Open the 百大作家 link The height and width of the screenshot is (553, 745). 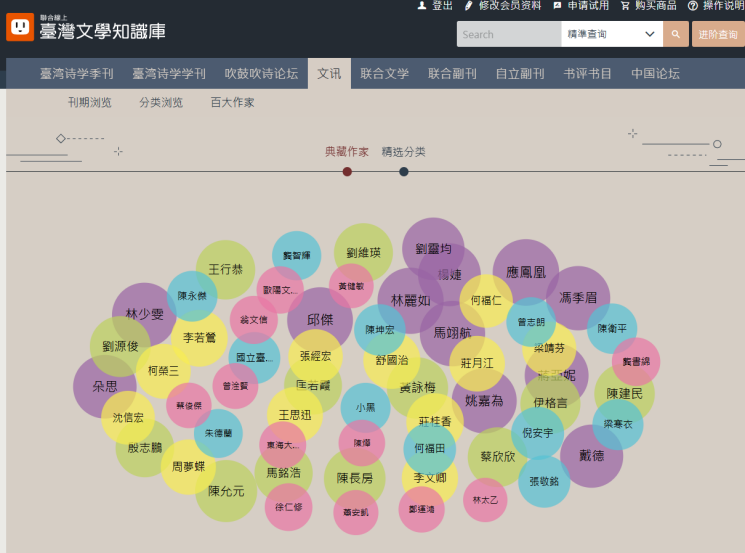coord(232,103)
